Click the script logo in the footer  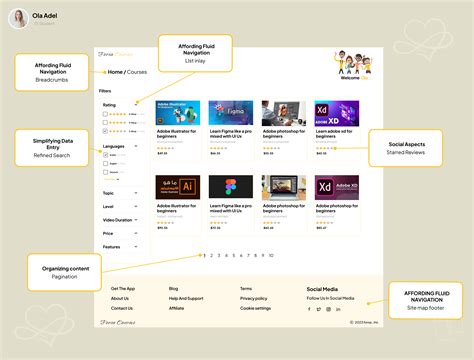pyautogui.click(x=118, y=322)
